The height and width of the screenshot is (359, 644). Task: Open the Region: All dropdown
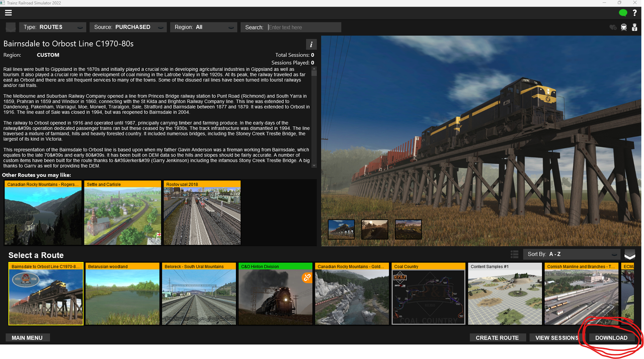point(203,27)
